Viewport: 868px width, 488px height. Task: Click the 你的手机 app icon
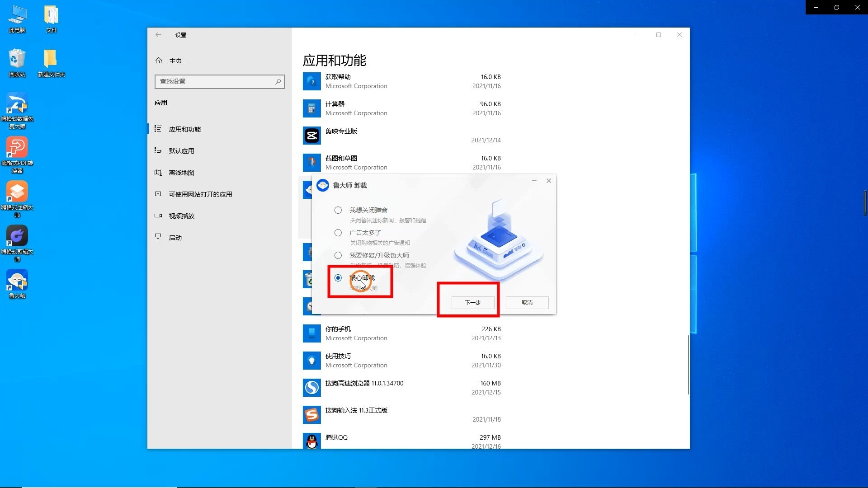pos(311,333)
